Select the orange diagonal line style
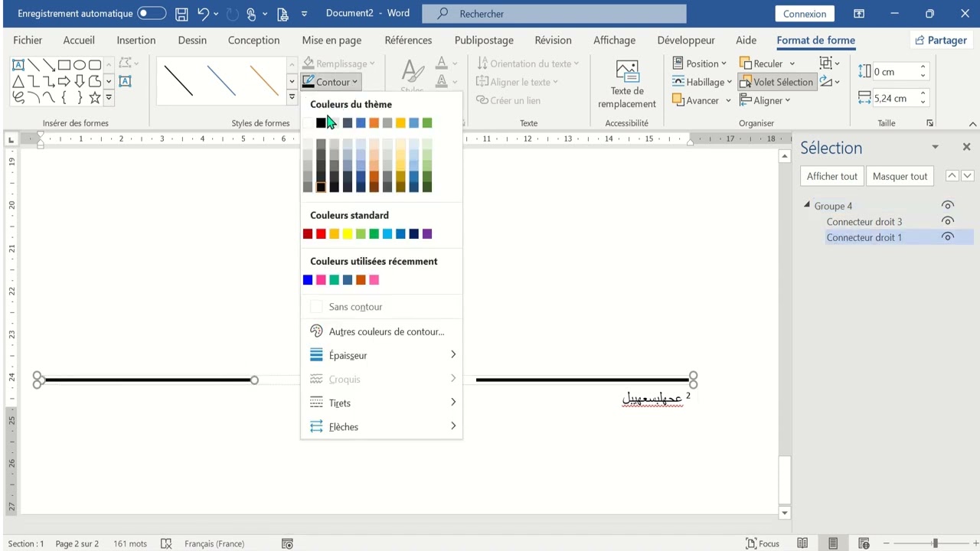The height and width of the screenshot is (551, 980). pos(264,80)
